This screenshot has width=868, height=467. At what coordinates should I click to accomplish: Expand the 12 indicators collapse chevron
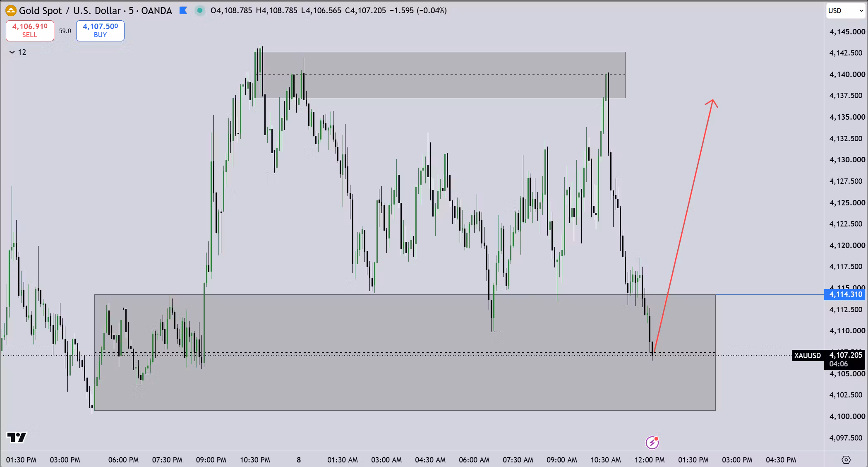point(12,52)
